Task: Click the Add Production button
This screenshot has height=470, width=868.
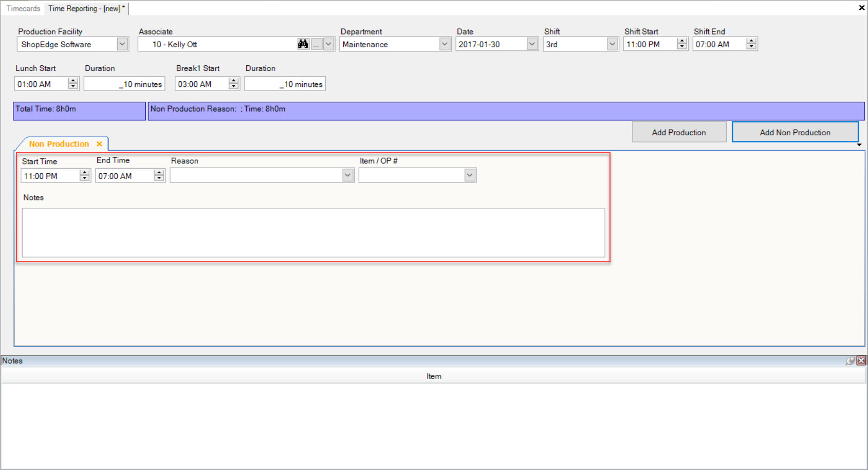Action: (679, 132)
